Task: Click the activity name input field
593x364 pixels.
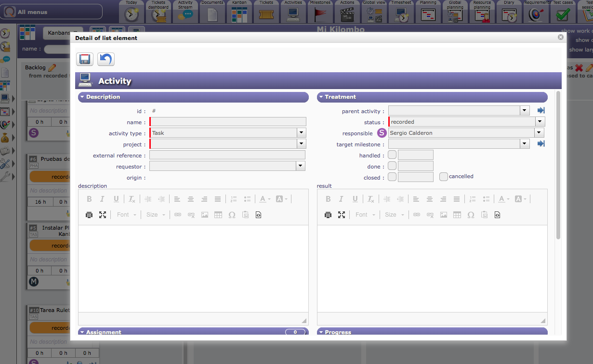Action: [x=228, y=122]
